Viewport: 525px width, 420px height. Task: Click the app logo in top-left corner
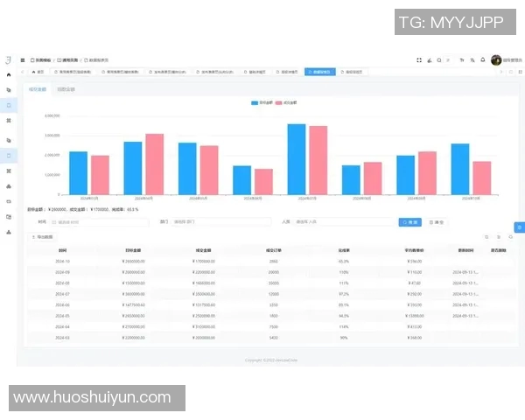[9, 60]
